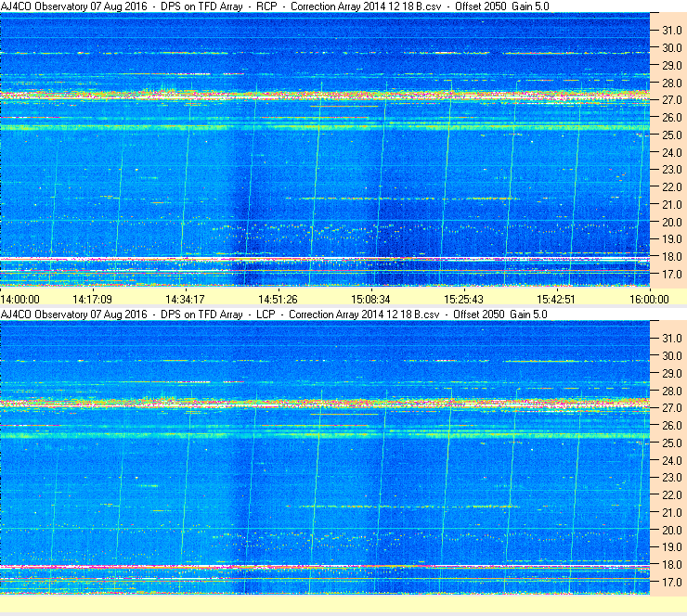This screenshot has width=687, height=616.
Task: Select 18.0 on the LCP frequency axis
Action: [671, 564]
